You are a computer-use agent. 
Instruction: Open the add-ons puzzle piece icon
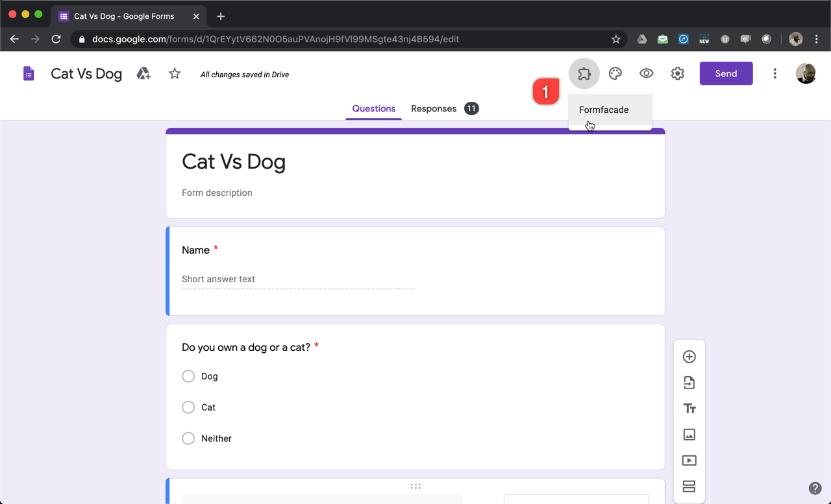click(584, 73)
